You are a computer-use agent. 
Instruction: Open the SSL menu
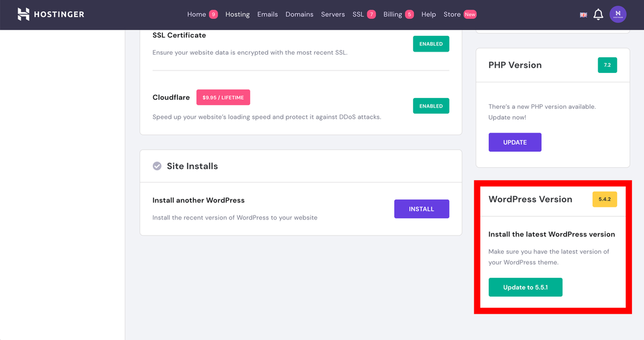point(358,14)
